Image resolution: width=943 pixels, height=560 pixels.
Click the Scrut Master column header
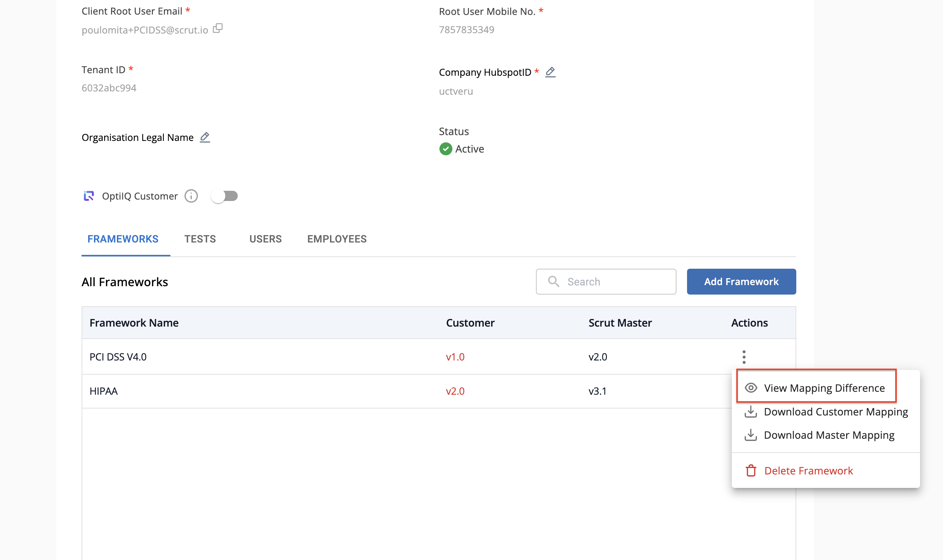point(620,323)
